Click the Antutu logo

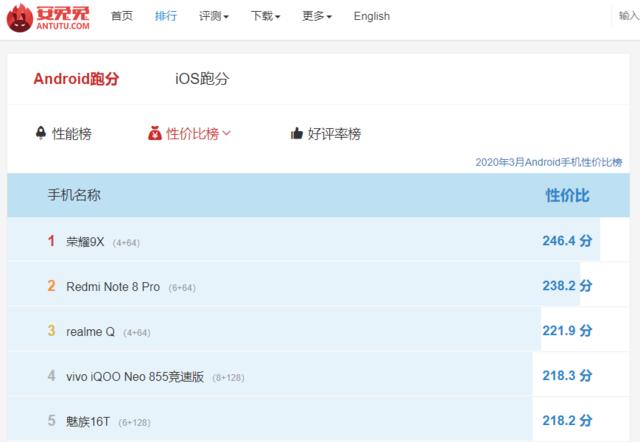48,18
